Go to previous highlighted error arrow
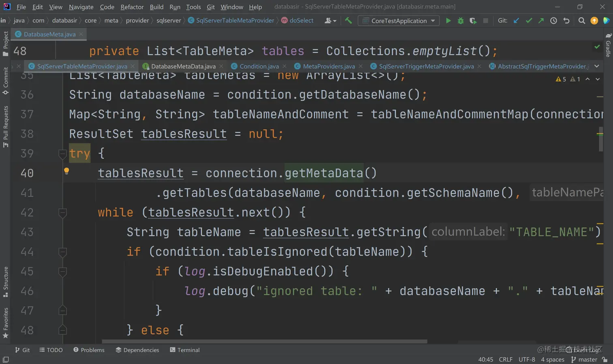 (x=587, y=79)
